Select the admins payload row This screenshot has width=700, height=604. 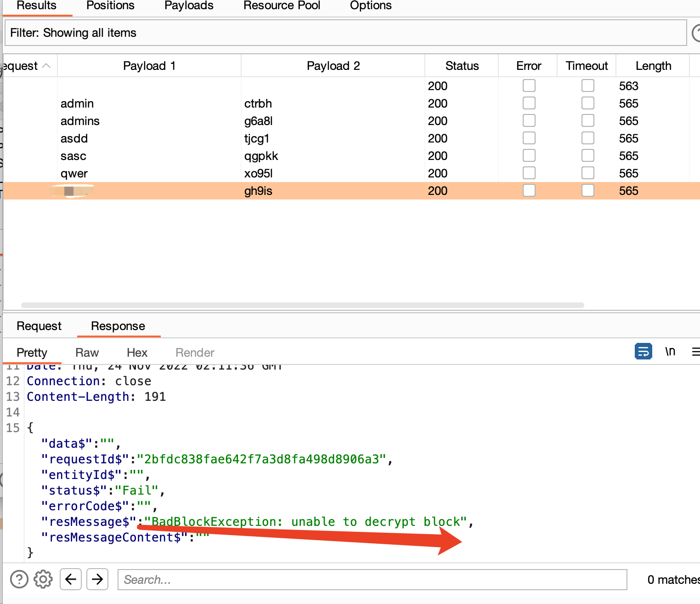tap(351, 121)
